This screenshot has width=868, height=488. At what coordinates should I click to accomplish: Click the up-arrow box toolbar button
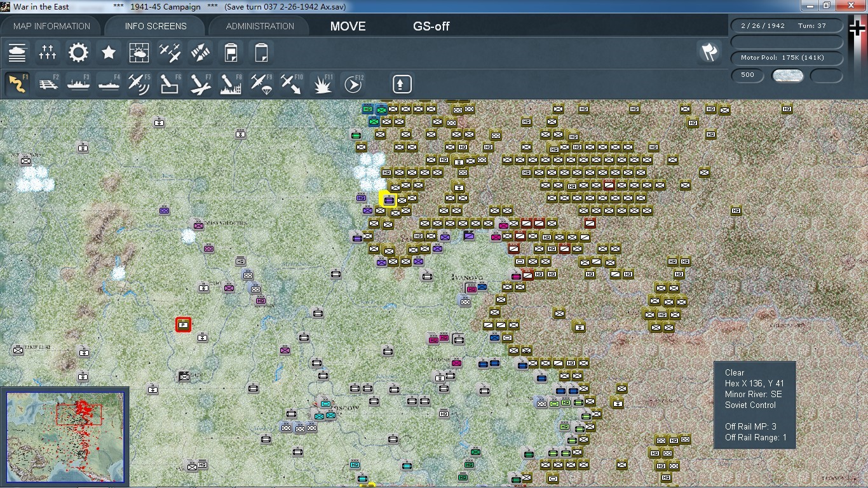click(402, 84)
